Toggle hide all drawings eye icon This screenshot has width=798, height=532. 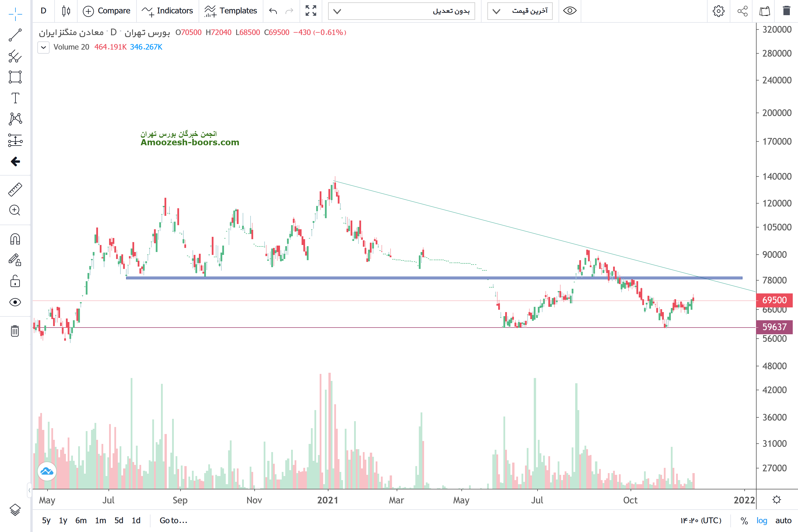(x=15, y=302)
